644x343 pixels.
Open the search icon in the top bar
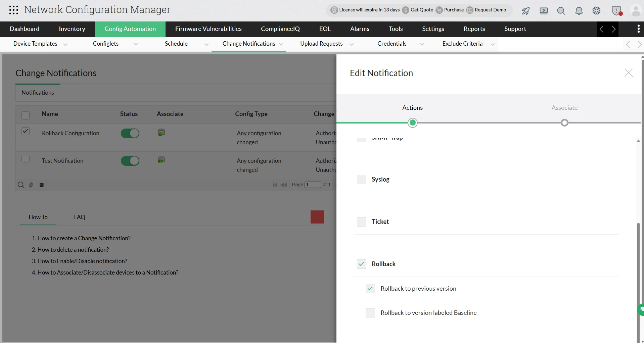(x=561, y=11)
